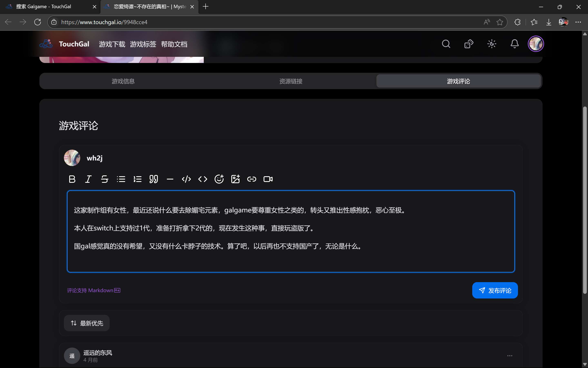
Task: Open the 最新优先 sort dropdown
Action: [x=87, y=323]
